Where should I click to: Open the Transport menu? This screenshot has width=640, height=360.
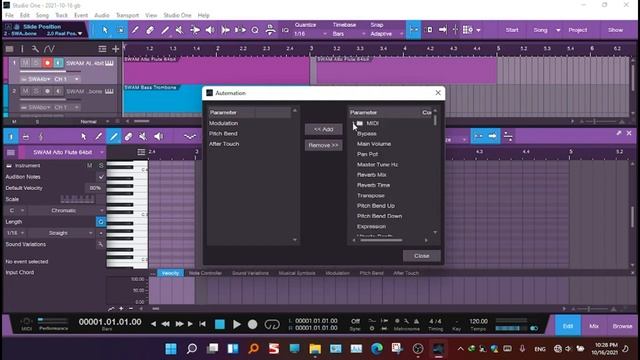click(x=127, y=15)
